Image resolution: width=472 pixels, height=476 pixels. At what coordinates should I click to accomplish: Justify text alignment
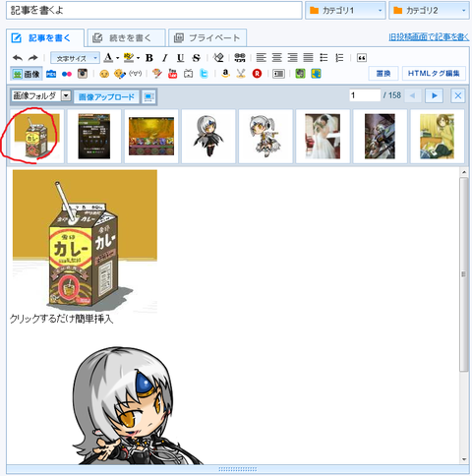pos(308,58)
